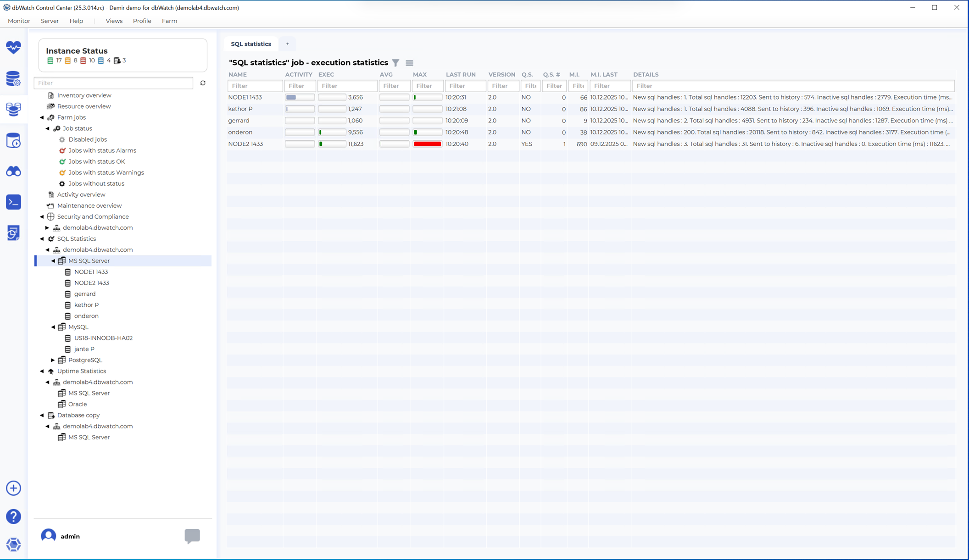Open the help question mark icon
The image size is (969, 560).
tap(13, 516)
